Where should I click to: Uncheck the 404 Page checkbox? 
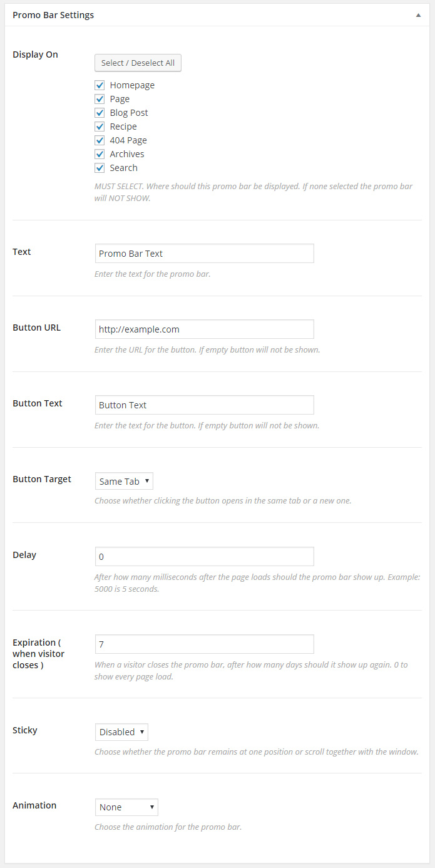(x=100, y=140)
